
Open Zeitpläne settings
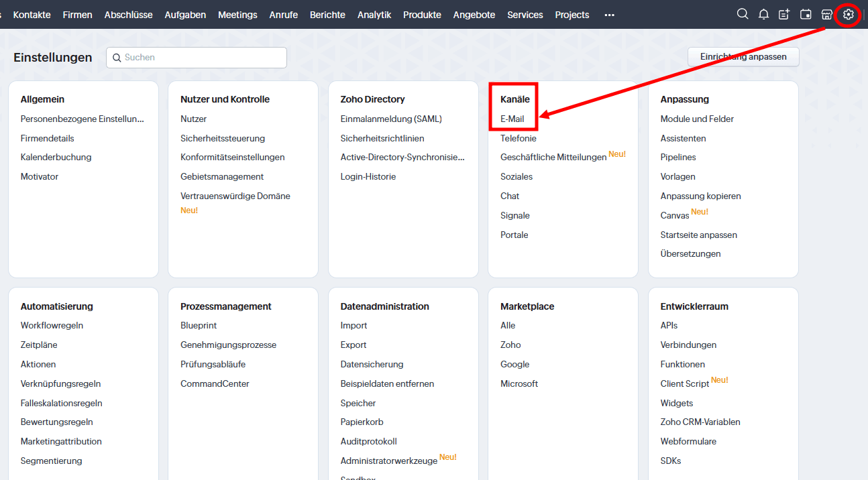(x=39, y=345)
